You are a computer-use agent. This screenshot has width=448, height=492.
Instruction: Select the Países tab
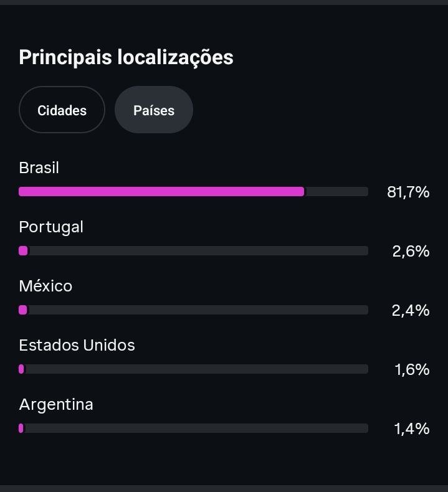pos(154,110)
